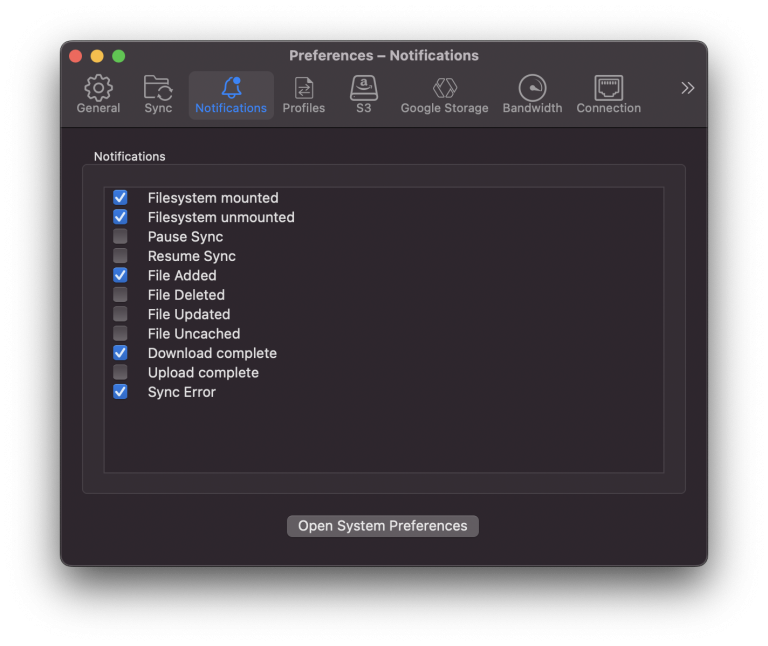
Task: Expand the toolbar overflow chevron
Action: [x=688, y=88]
